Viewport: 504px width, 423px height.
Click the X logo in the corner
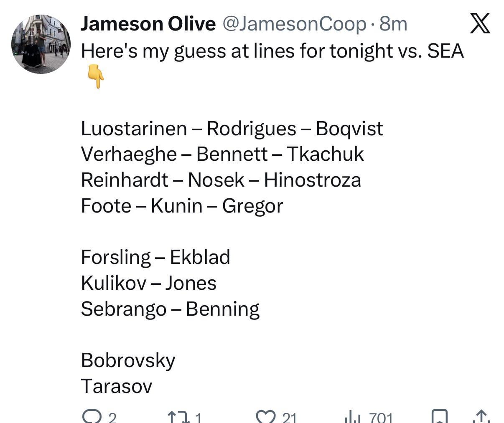480,23
